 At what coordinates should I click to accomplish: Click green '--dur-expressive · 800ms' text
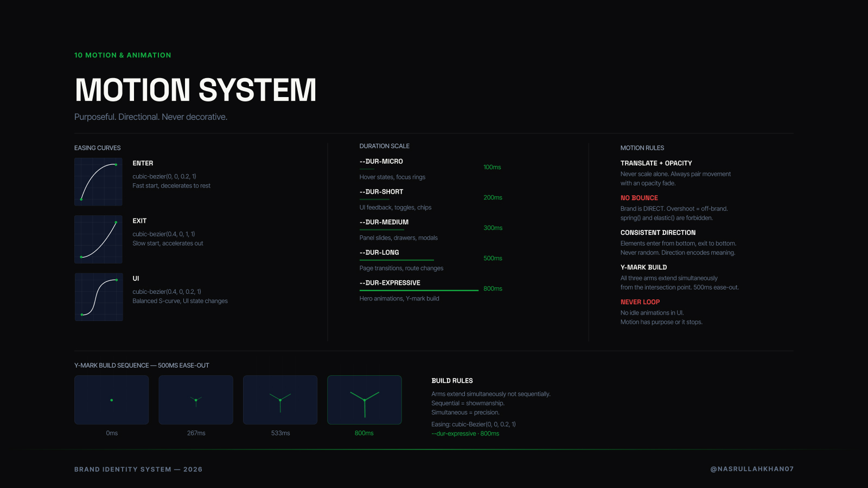(465, 434)
